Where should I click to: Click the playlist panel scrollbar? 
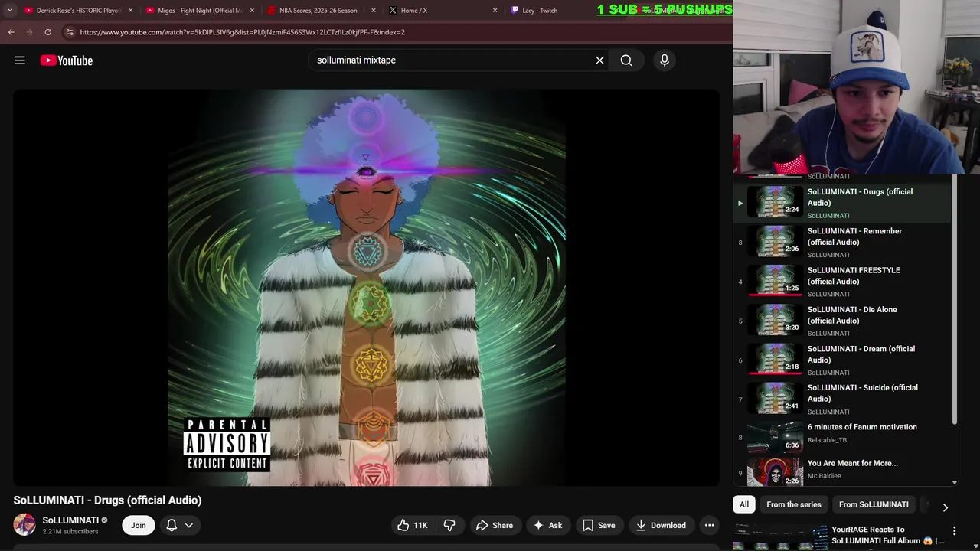[955, 300]
